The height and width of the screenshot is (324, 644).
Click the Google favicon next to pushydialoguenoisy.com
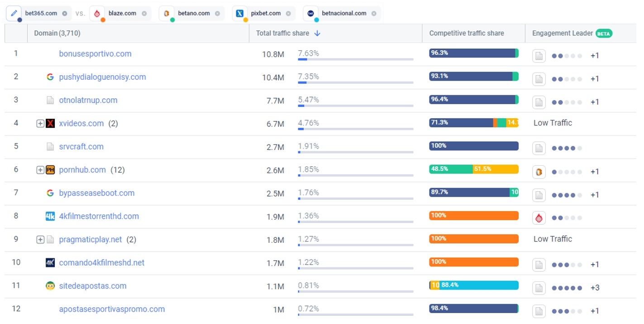pyautogui.click(x=50, y=77)
